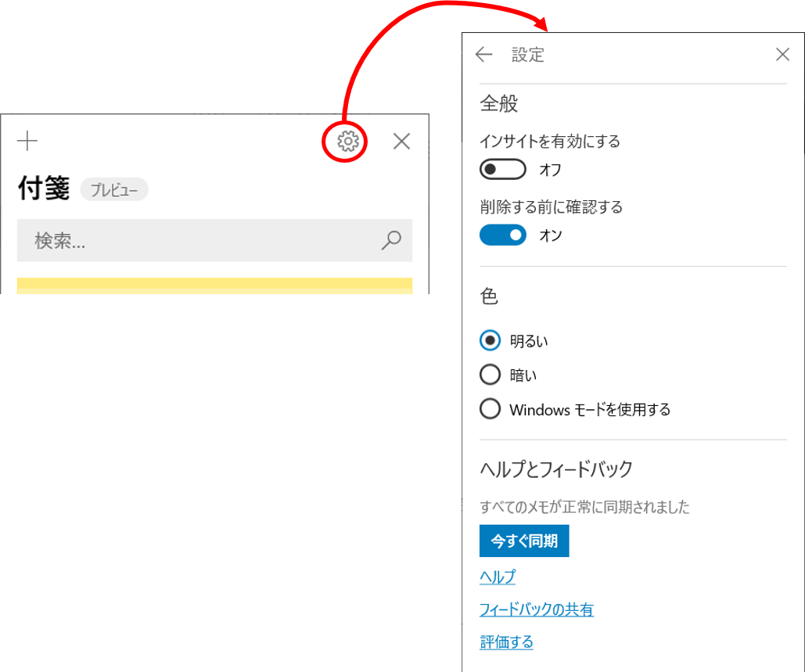Create a new note with plus icon
The width and height of the screenshot is (805, 672).
pos(27,141)
